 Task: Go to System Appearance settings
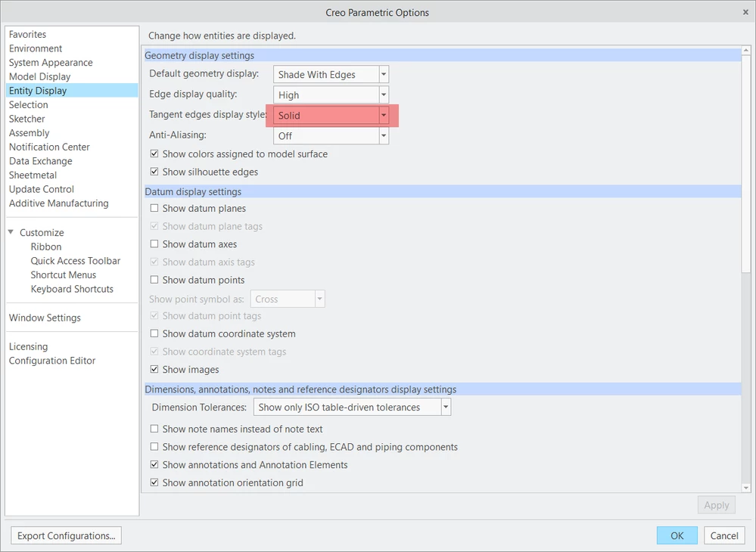pyautogui.click(x=51, y=63)
